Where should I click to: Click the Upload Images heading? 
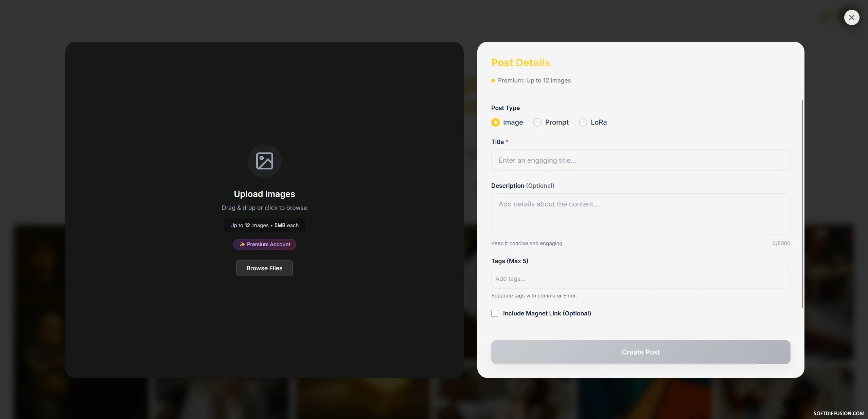coord(264,194)
